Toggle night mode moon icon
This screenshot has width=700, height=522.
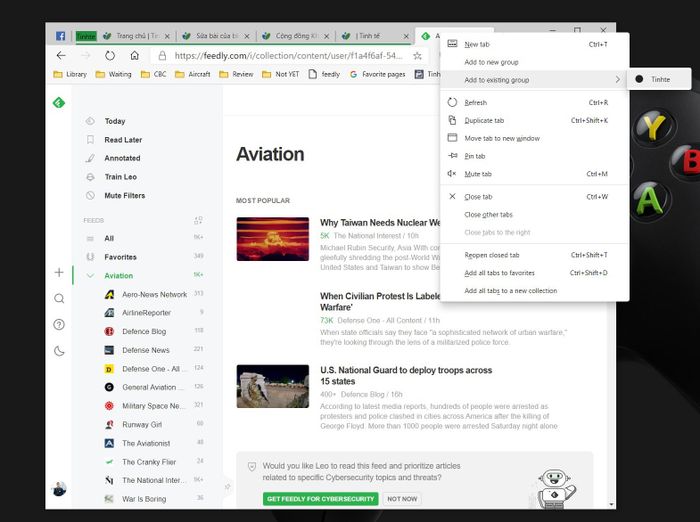point(59,351)
